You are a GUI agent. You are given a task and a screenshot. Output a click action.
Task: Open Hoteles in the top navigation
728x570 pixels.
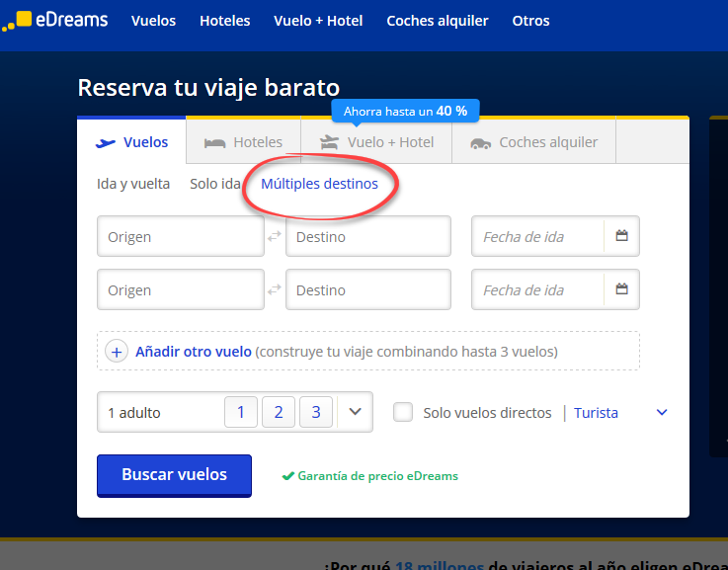[x=224, y=21]
